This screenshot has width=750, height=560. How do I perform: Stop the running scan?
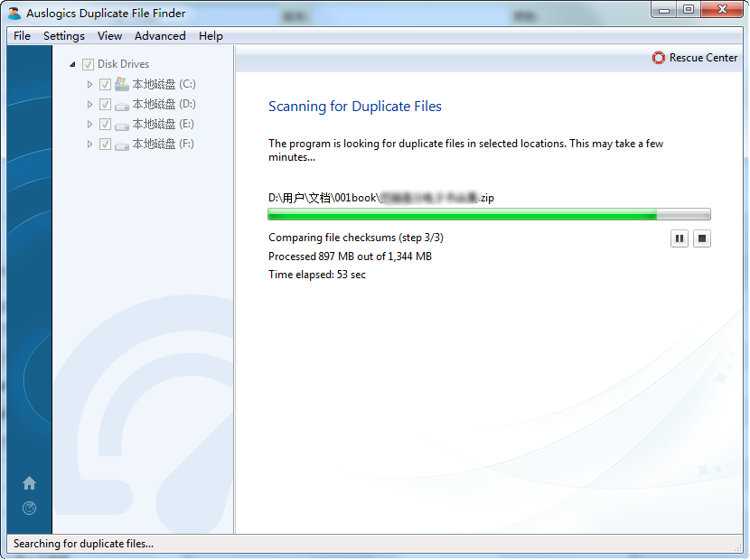coord(702,238)
